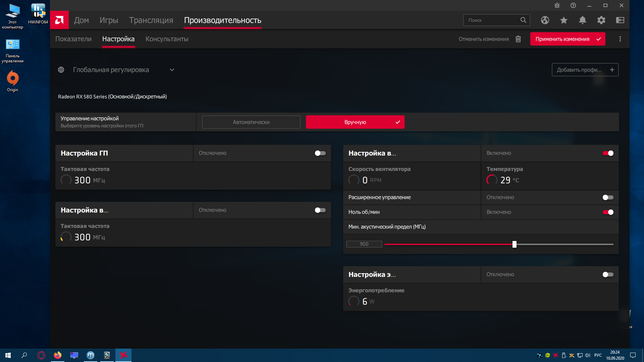Image resolution: width=644 pixels, height=362 pixels.
Task: Expand Глобальная регулировка dropdown
Action: 172,70
